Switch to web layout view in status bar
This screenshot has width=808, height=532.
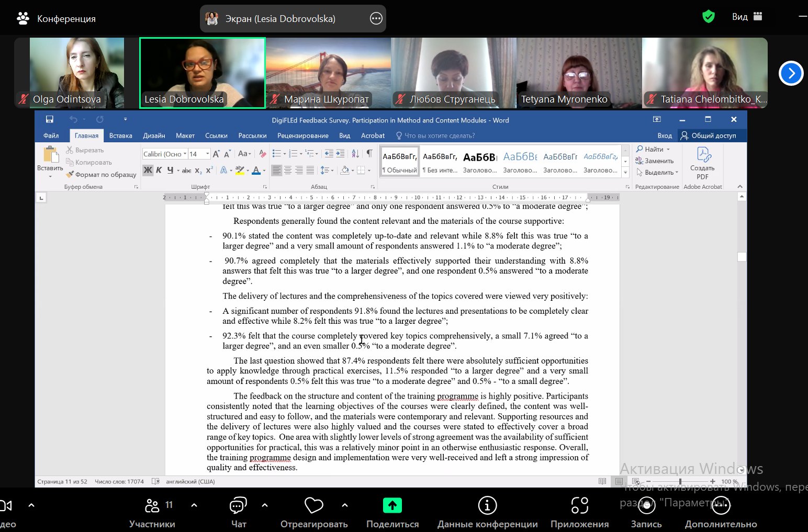click(635, 481)
